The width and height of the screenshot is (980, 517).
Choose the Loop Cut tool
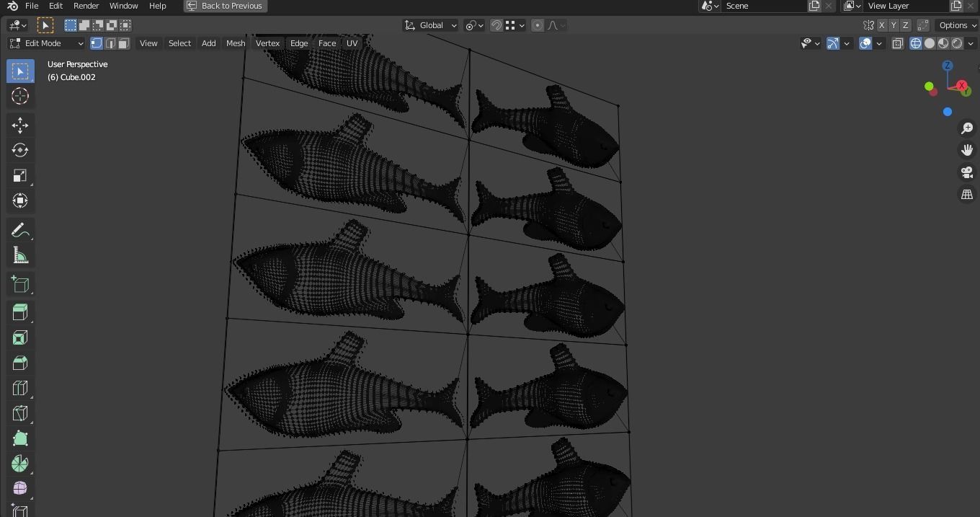pos(20,388)
